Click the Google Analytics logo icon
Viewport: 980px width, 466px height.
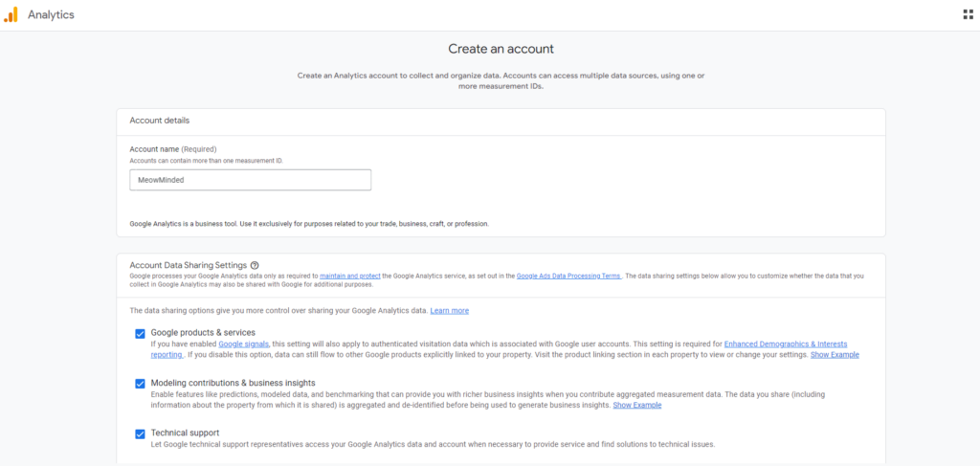click(11, 14)
